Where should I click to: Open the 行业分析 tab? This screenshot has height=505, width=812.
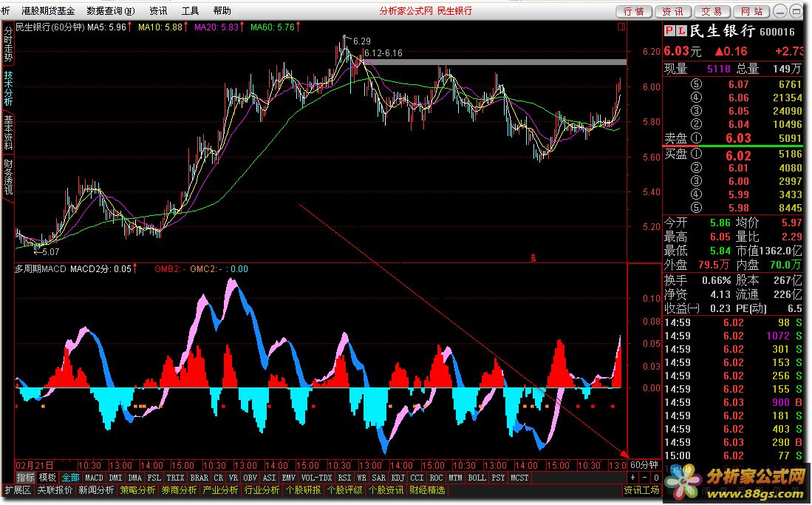pos(262,490)
